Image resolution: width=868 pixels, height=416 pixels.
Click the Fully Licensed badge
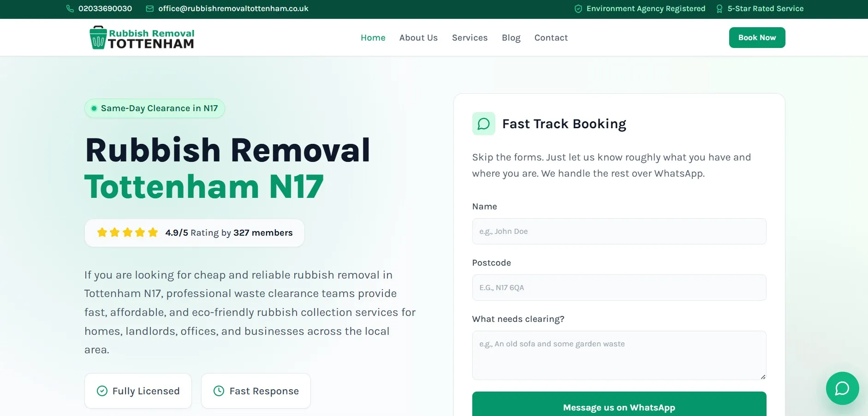138,391
